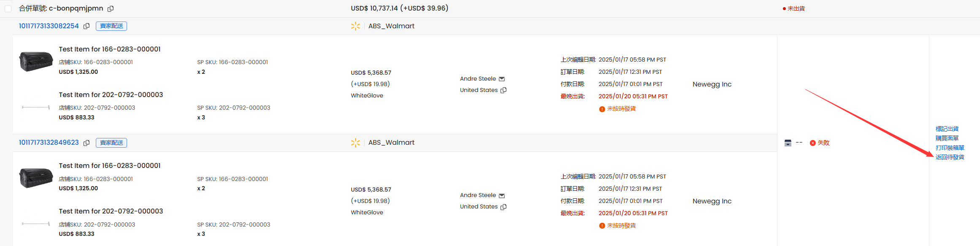Copy order number 10117173133082254
980x246 pixels.
pyautogui.click(x=87, y=26)
